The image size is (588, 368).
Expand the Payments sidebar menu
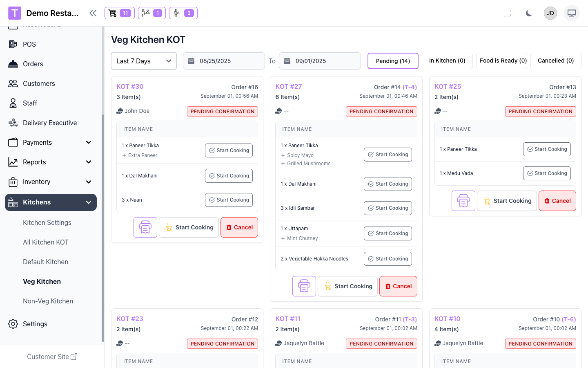(51, 142)
